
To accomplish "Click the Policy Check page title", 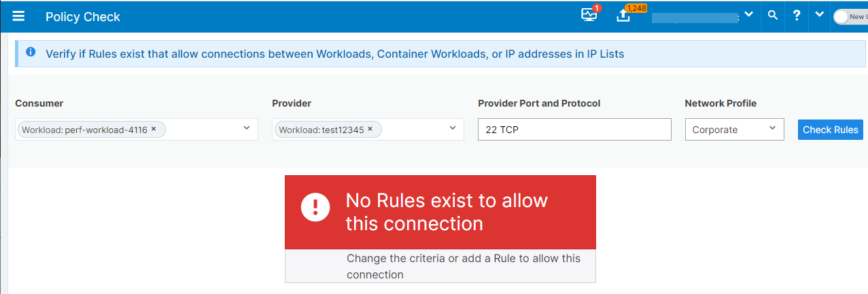I will pos(83,17).
